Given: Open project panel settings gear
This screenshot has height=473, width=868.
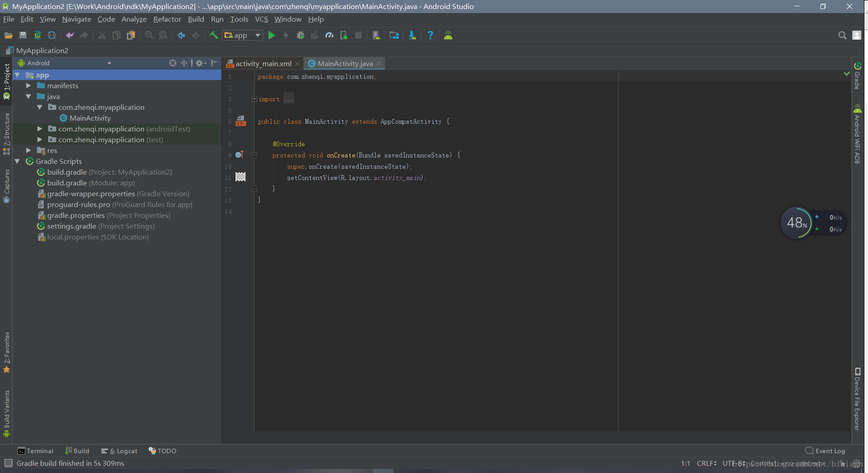Looking at the screenshot, I should pyautogui.click(x=200, y=63).
